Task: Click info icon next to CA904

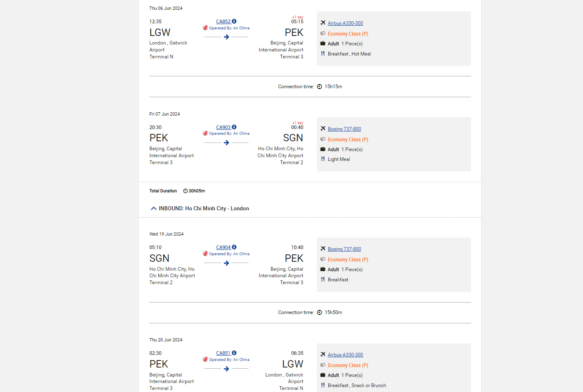Action: [234, 247]
